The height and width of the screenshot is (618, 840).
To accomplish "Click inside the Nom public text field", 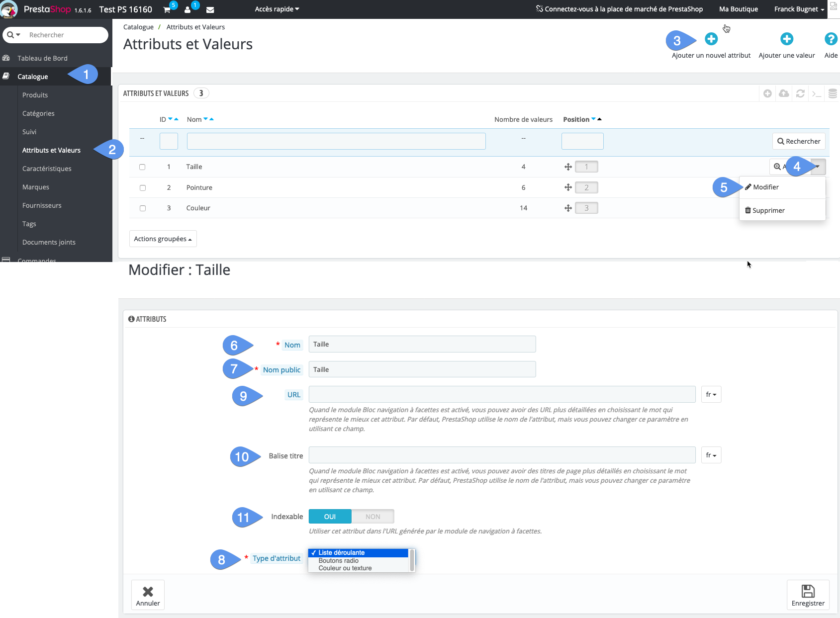I will pos(422,369).
